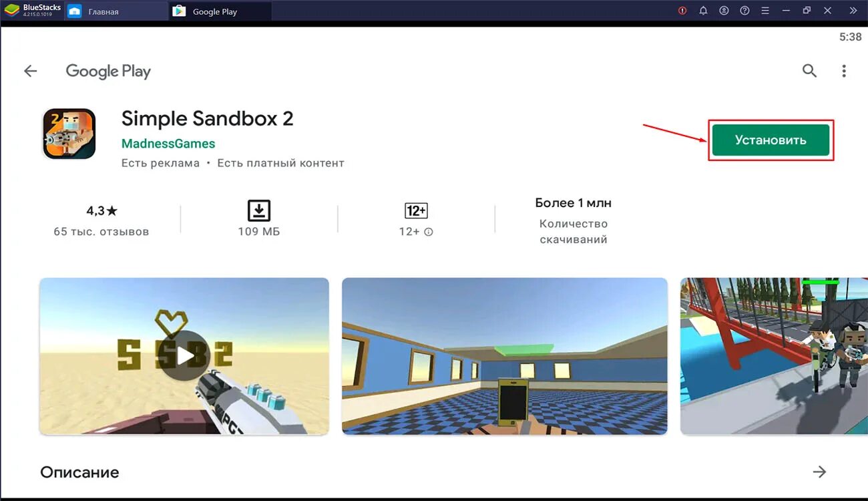Click the Установить button
Image resolution: width=868 pixels, height=501 pixels.
[x=771, y=140]
